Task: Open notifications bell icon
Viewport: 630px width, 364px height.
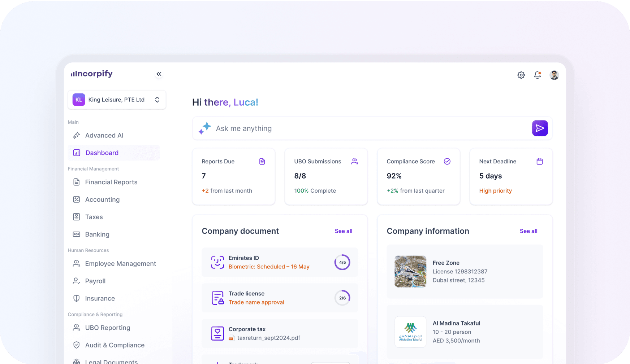Action: 538,75
